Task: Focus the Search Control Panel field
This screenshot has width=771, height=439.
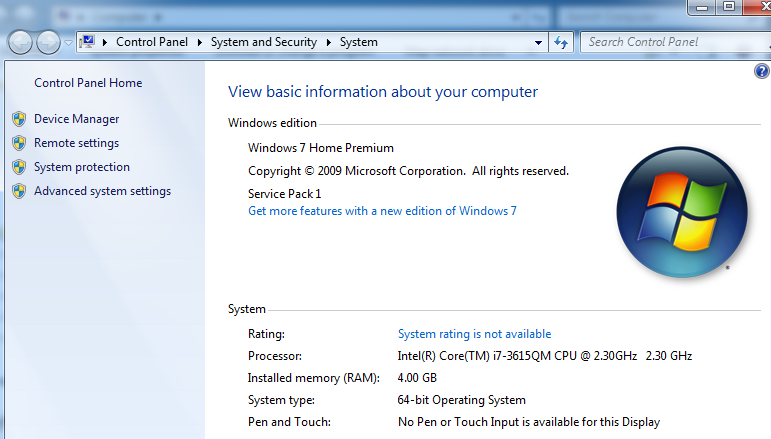Action: (x=676, y=42)
